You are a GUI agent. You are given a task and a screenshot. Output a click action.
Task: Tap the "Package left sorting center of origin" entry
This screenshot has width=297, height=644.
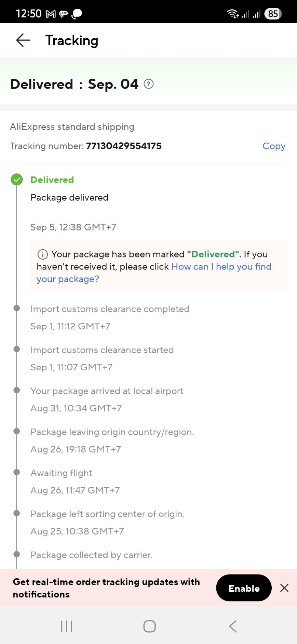(107, 514)
